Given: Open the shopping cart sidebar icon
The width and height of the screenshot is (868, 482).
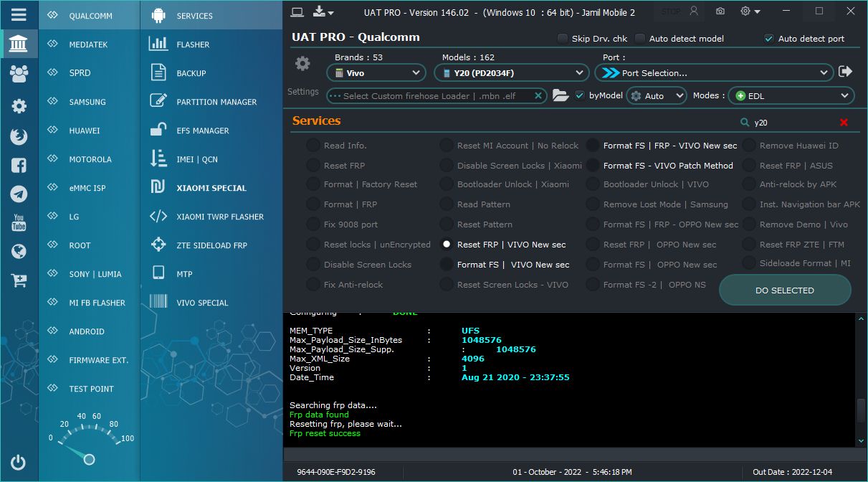Looking at the screenshot, I should pos(19,280).
